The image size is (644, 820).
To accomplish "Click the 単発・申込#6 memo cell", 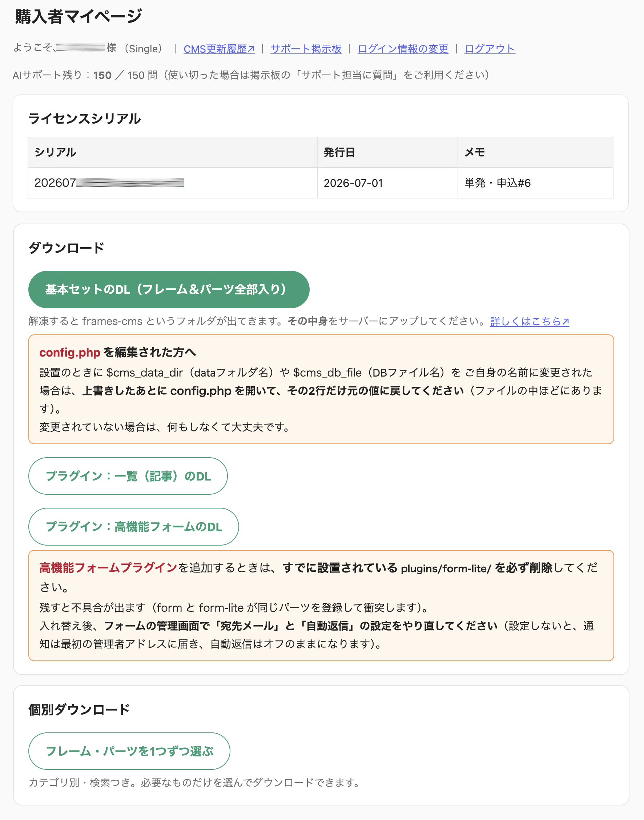I will [535, 183].
